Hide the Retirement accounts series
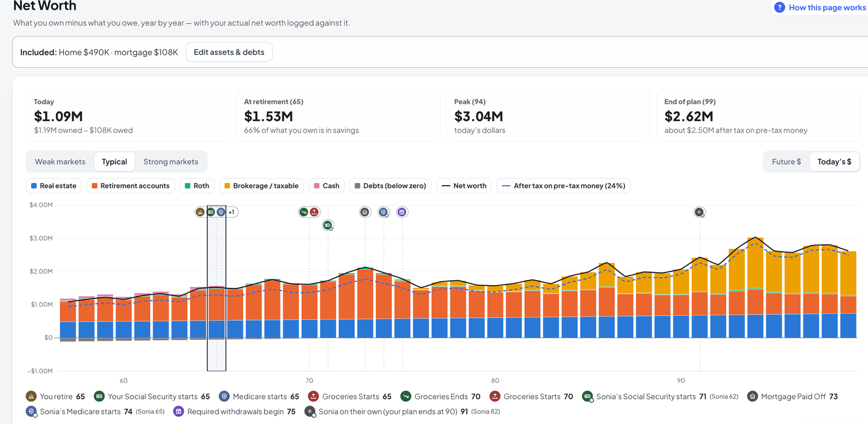The width and height of the screenshot is (868, 424). (131, 186)
